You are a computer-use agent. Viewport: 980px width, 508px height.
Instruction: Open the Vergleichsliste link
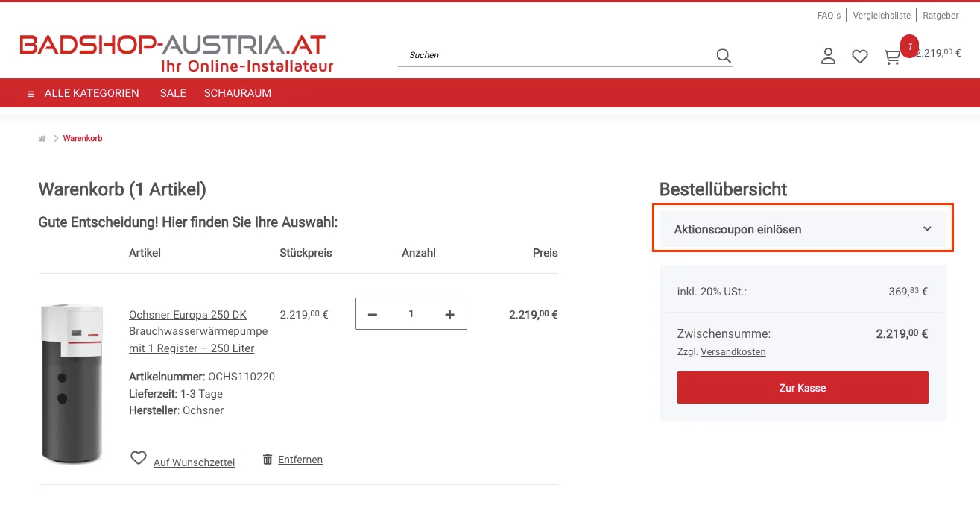point(882,16)
